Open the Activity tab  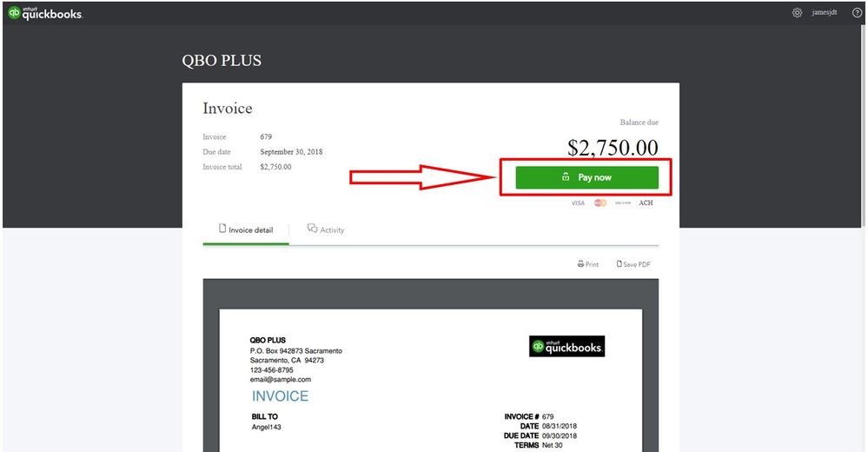pyautogui.click(x=327, y=230)
